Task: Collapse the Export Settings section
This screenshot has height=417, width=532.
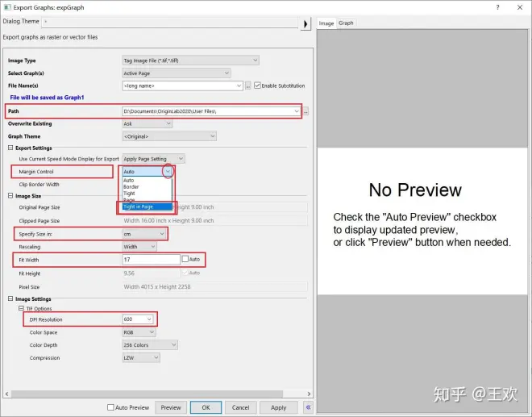Action: [x=10, y=148]
